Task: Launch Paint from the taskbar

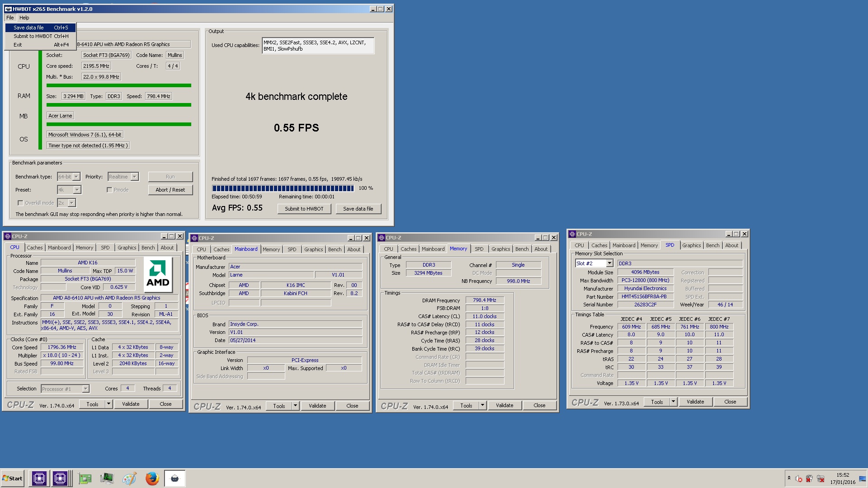Action: click(129, 478)
